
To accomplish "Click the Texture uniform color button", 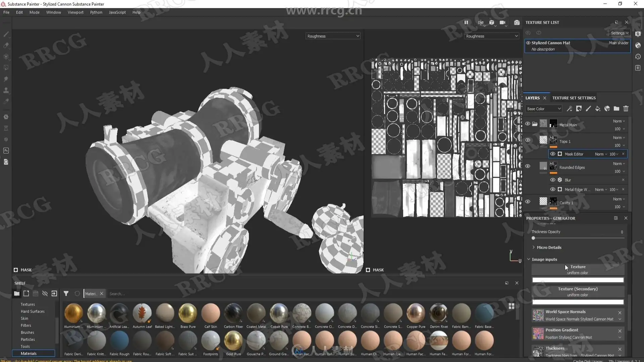I will 578,270.
